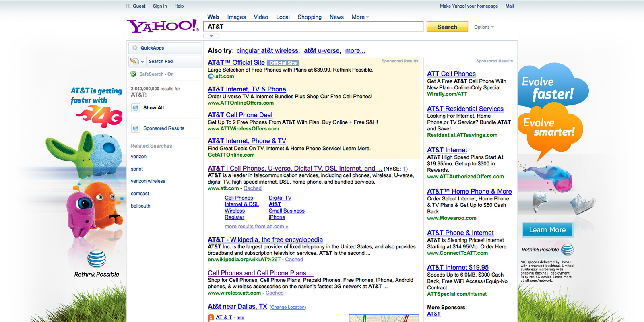Switch to the Shopping search tab
This screenshot has height=322, width=644.
tap(309, 17)
